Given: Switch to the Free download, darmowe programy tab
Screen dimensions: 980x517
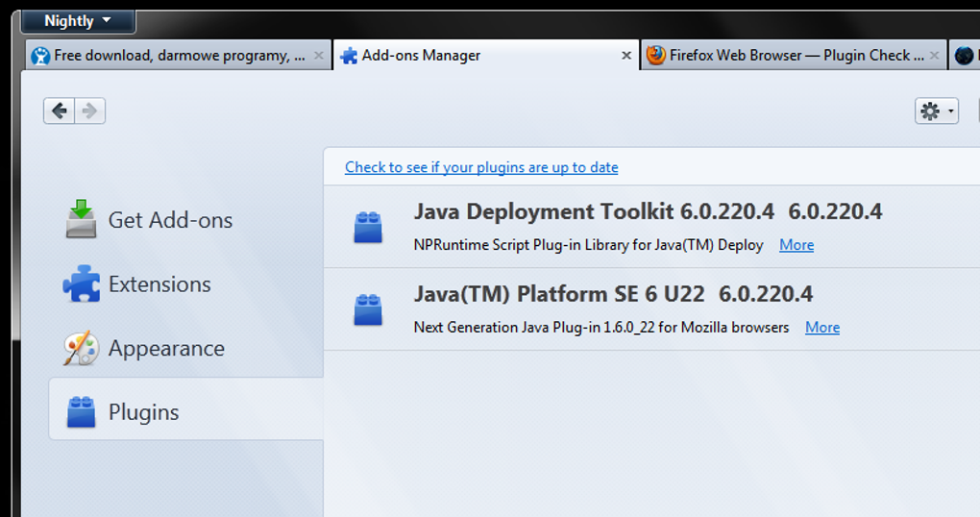Looking at the screenshot, I should (178, 56).
